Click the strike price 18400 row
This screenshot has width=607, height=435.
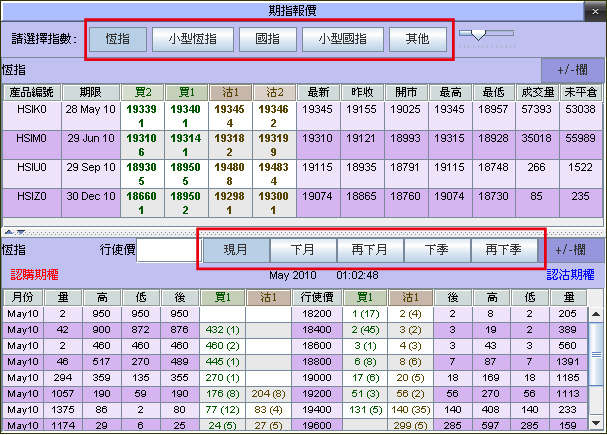click(x=295, y=330)
